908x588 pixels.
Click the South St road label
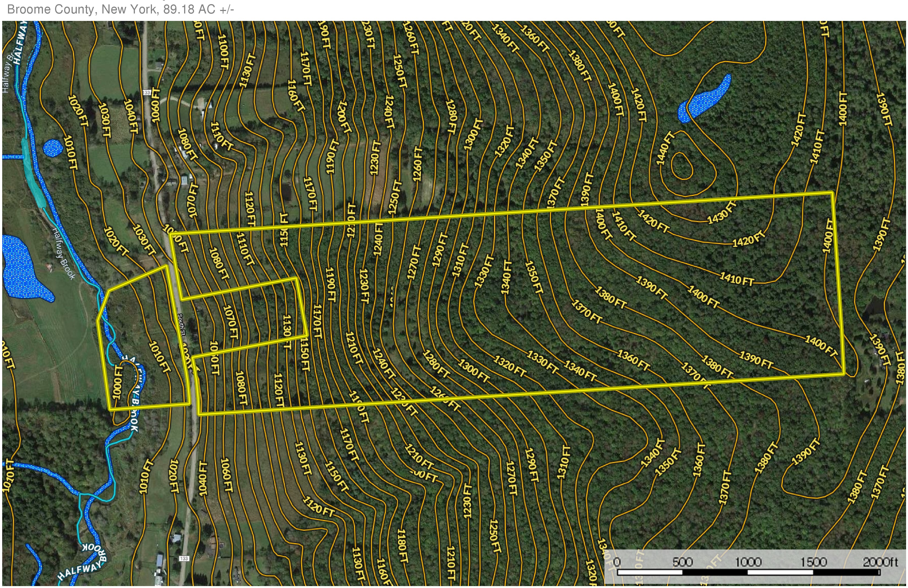(x=182, y=324)
